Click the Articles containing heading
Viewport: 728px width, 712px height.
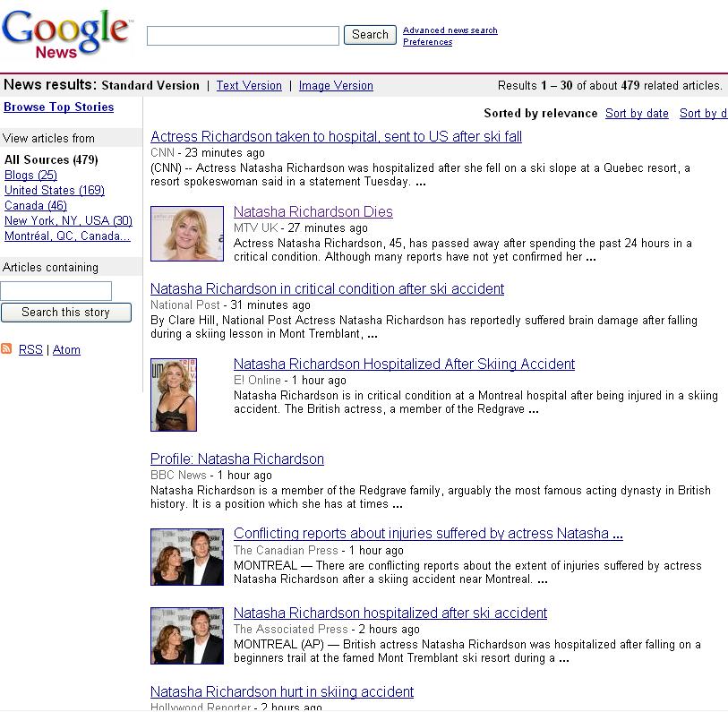(x=50, y=268)
